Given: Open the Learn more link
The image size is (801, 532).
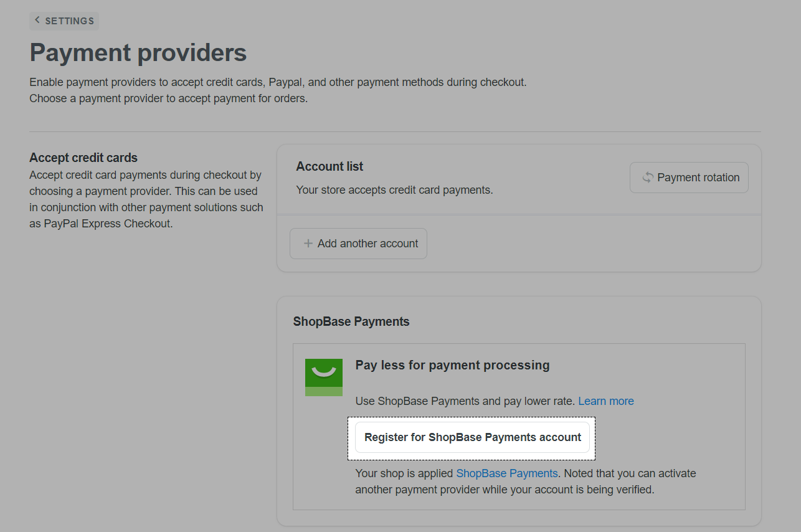Looking at the screenshot, I should tap(606, 401).
